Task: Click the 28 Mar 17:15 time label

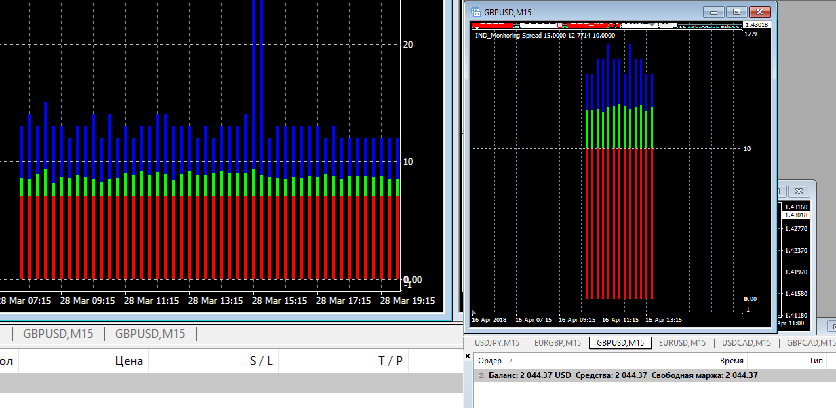Action: coord(344,301)
